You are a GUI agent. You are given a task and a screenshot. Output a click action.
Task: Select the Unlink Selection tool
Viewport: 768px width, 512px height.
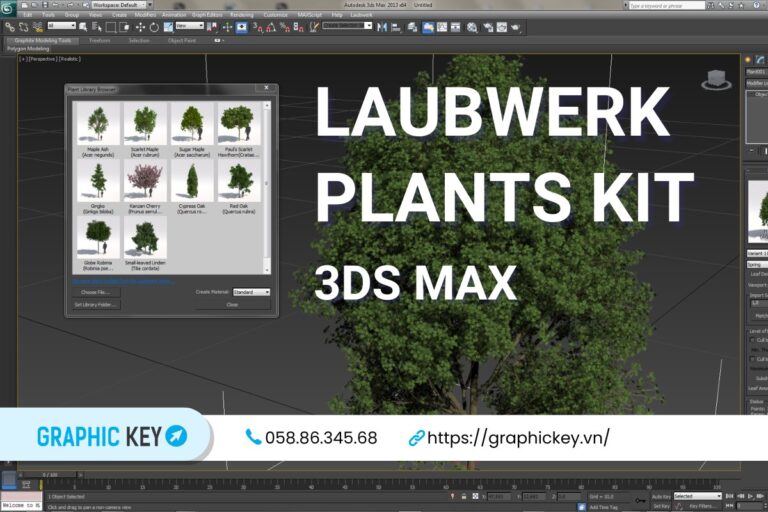coord(24,27)
